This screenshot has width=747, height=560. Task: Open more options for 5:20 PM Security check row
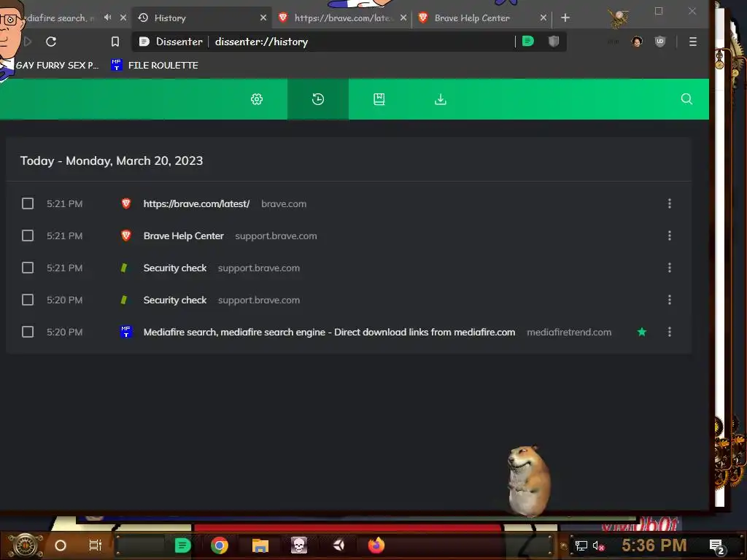670,300
